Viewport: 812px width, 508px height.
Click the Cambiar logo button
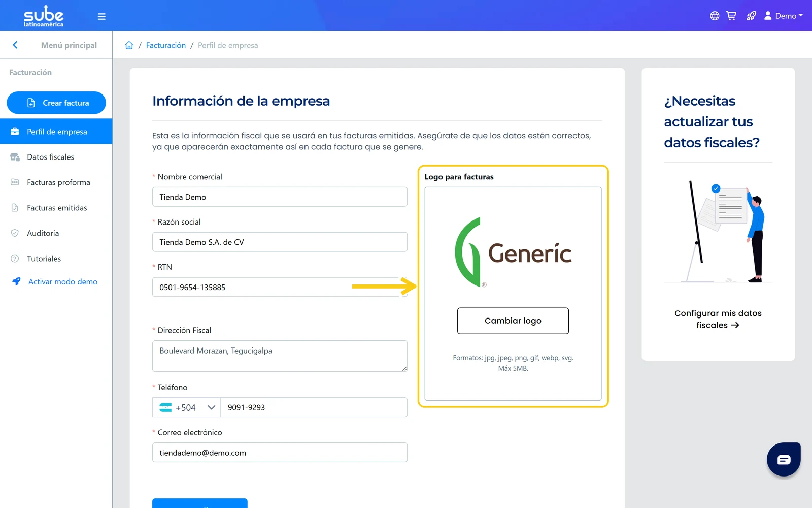click(x=513, y=321)
